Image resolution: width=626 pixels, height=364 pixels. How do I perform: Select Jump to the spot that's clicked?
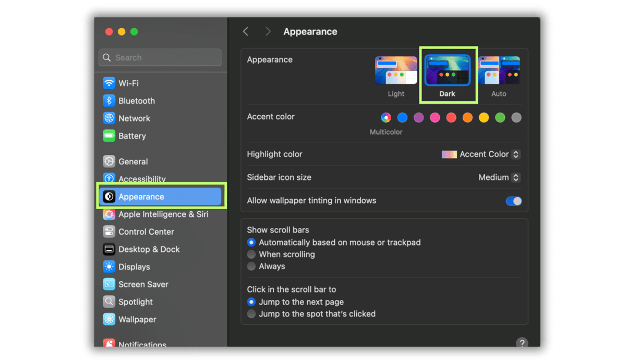[x=251, y=314]
